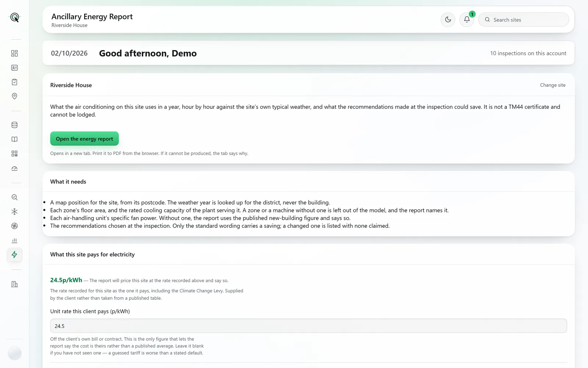Click the building icon in sidebar
The image size is (588, 368).
point(14,284)
